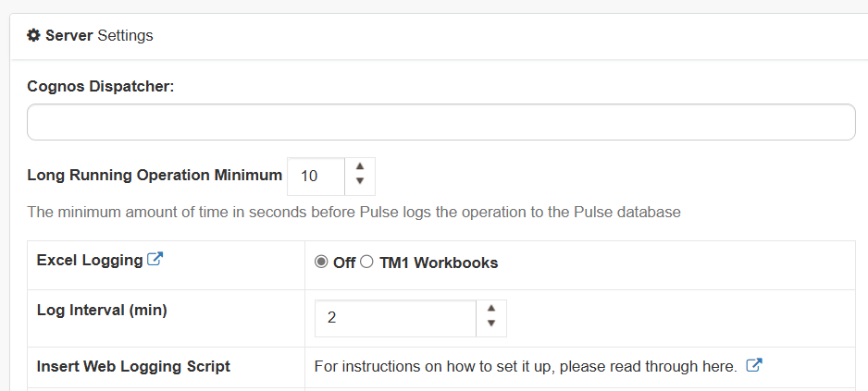Click the Log Interval (min) row label
The width and height of the screenshot is (868, 391).
[x=102, y=311]
